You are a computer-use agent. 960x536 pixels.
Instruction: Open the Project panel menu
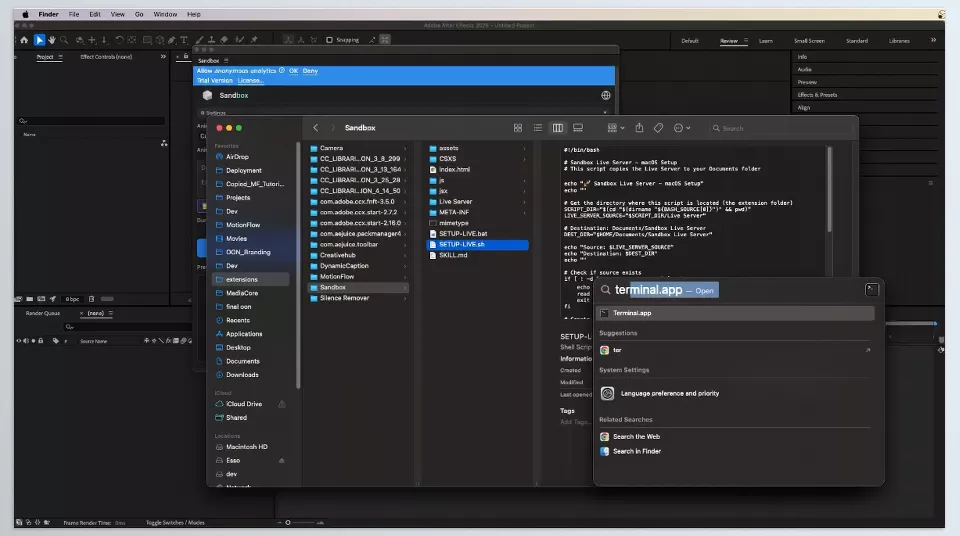(60, 57)
